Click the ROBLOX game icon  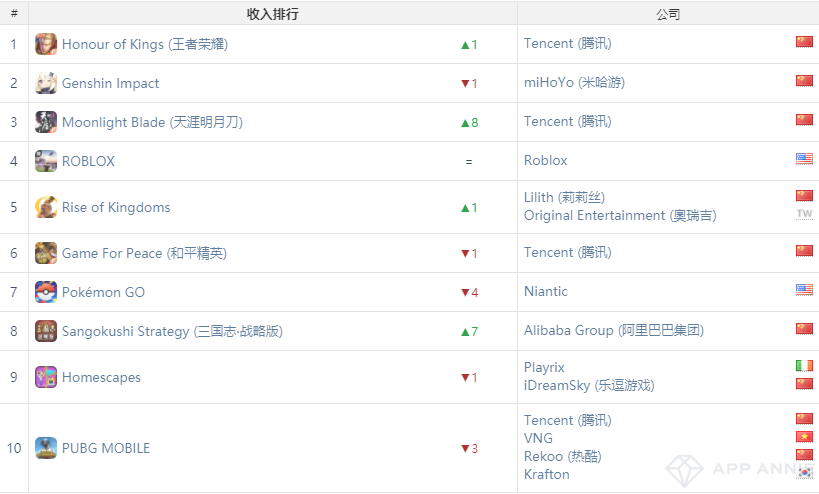[46, 161]
